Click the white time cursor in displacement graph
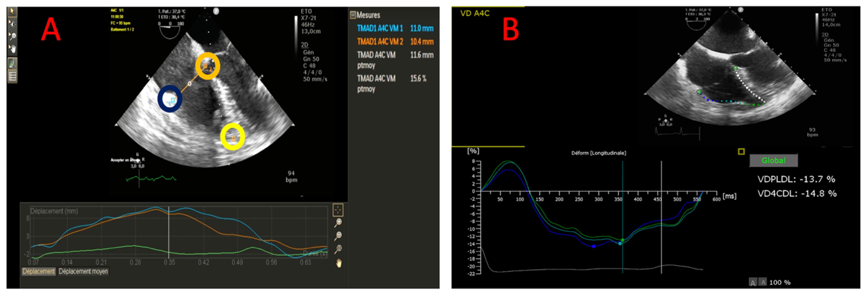Screen dimensions: 868x296 [169, 233]
